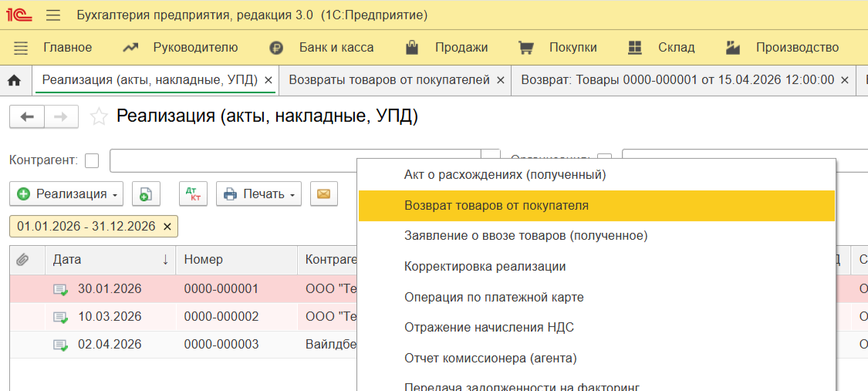868x391 pixels.
Task: Close the Возврат: Товары 0000-000001 tab
Action: click(845, 80)
